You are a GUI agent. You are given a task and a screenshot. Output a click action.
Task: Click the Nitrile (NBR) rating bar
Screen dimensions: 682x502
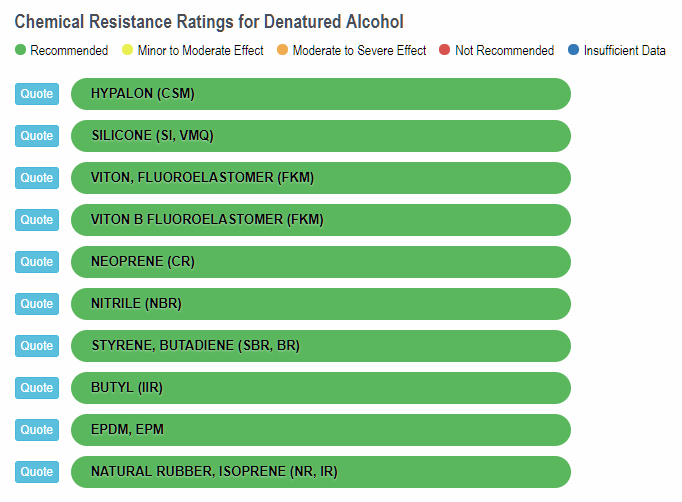coord(320,304)
